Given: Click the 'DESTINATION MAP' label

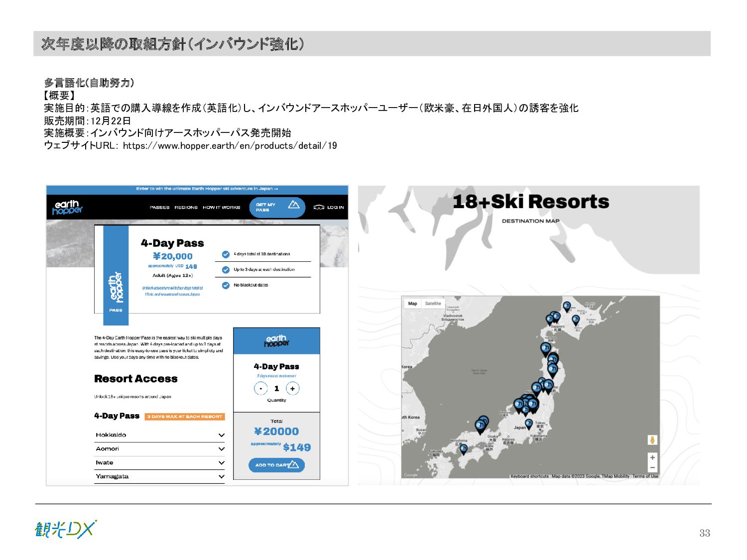Looking at the screenshot, I should pos(530,221).
